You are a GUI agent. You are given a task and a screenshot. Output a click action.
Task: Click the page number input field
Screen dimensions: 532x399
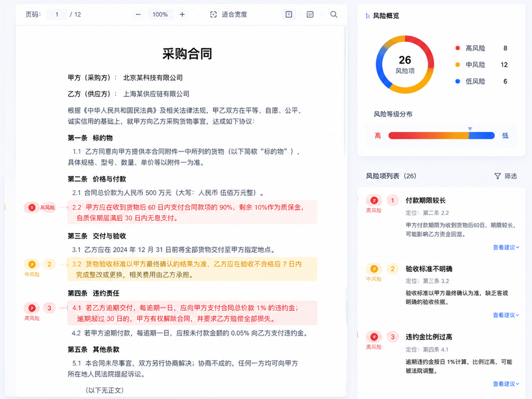(x=57, y=15)
